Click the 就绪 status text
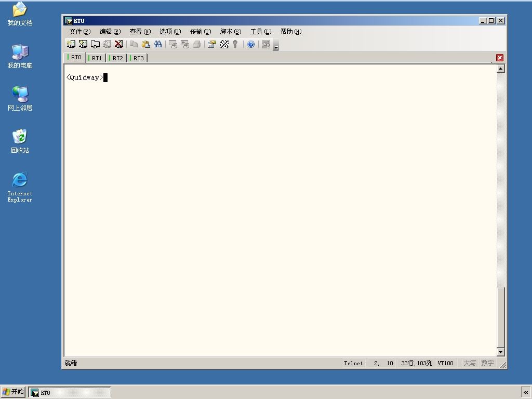This screenshot has height=399, width=532. (x=71, y=363)
